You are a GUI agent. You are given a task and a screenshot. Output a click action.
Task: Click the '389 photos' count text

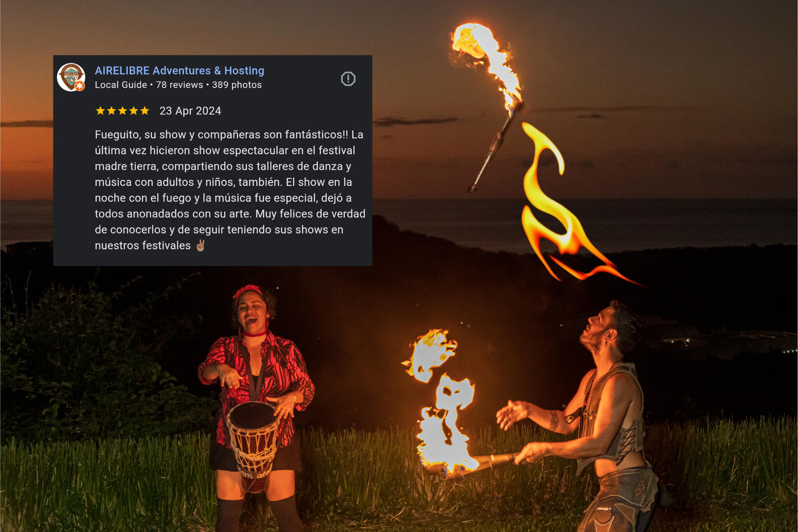click(237, 85)
